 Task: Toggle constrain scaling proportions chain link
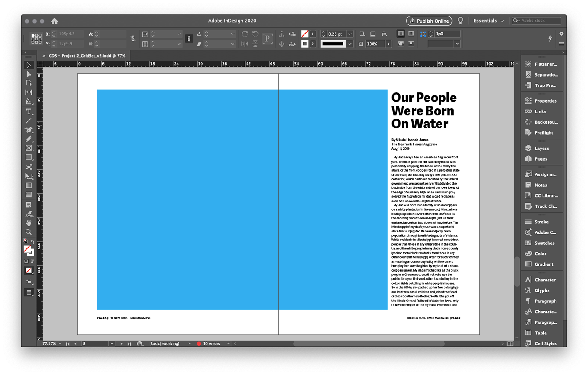pyautogui.click(x=189, y=39)
